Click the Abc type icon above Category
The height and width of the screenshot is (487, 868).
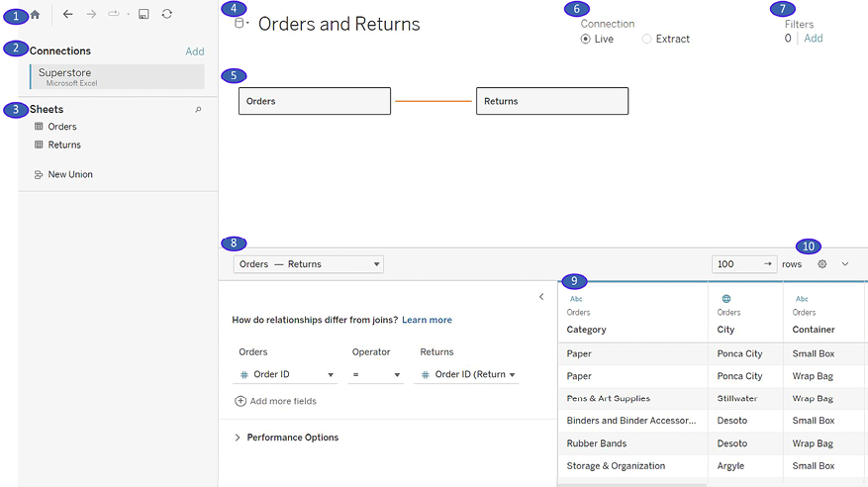576,298
